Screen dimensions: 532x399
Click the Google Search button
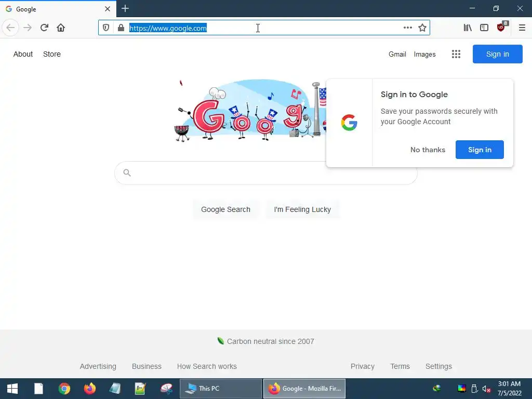click(225, 209)
